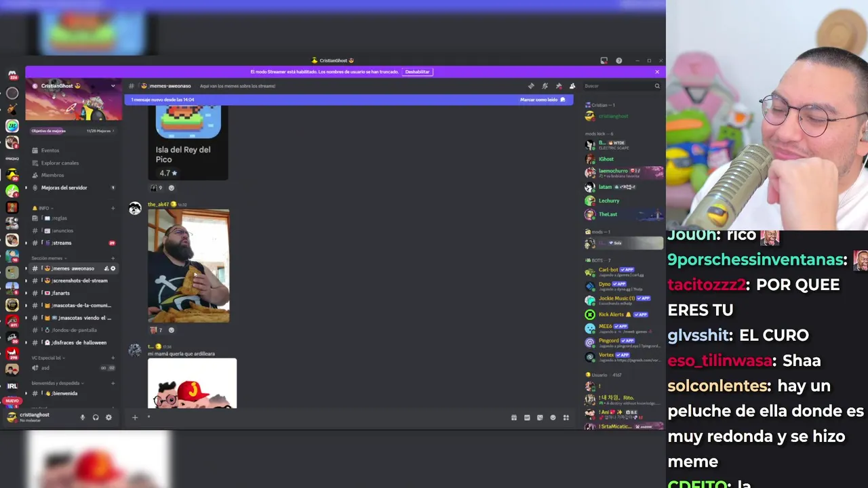Screen dimensions: 868x488
Task: Create invite for memes-aweonaso channel
Action: tap(106, 268)
